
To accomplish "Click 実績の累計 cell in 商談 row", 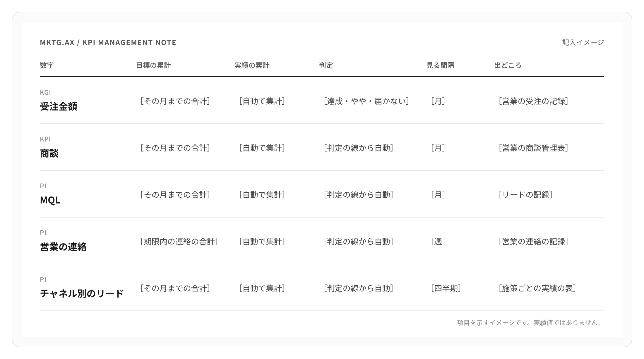I will tap(262, 148).
